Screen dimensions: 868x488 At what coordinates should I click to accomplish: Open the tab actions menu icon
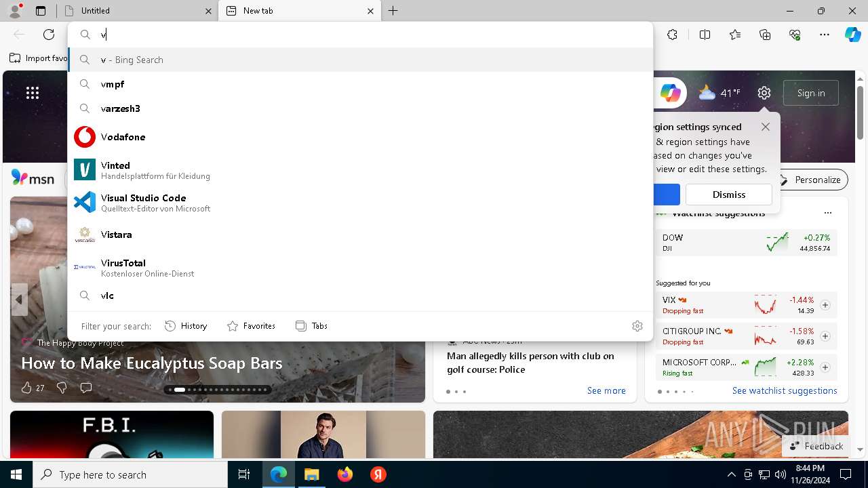(41, 11)
